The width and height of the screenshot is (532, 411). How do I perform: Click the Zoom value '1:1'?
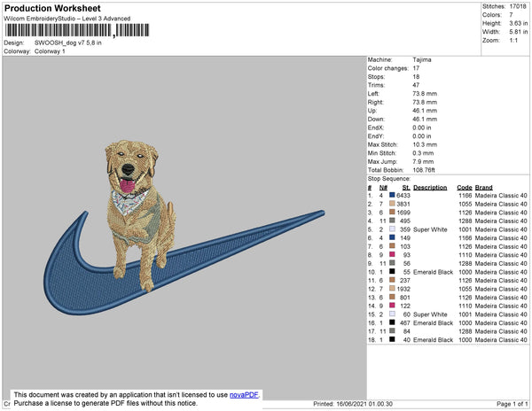(x=513, y=41)
